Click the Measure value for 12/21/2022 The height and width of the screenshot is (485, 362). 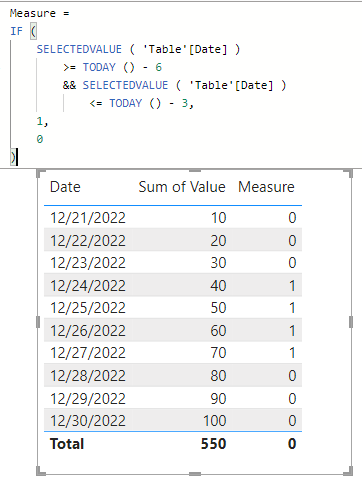pyautogui.click(x=292, y=218)
